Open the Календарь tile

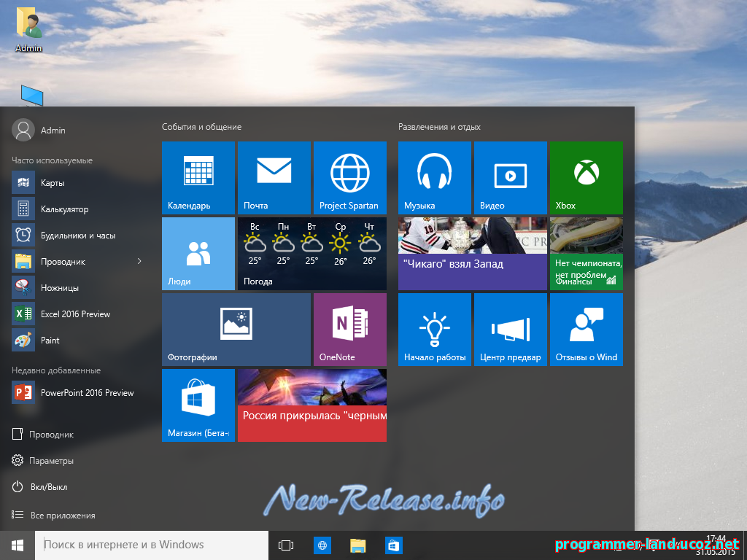[198, 178]
